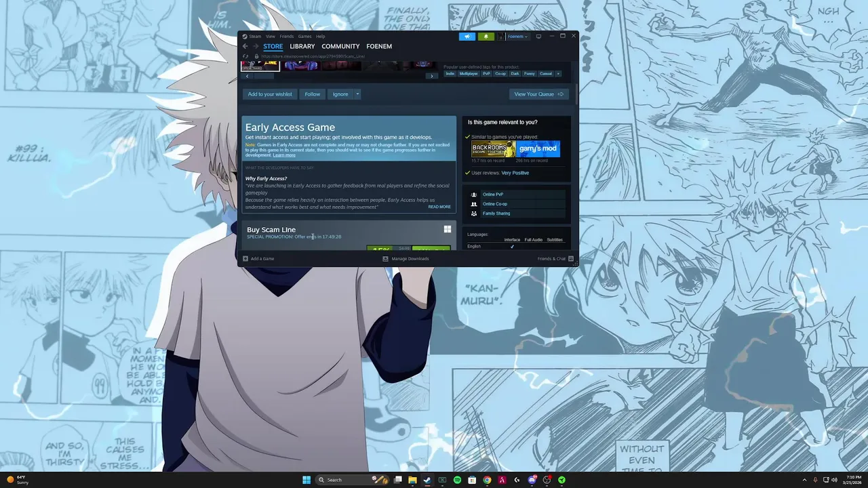Open the FOENEM profile tab
The height and width of the screenshot is (488, 868).
coord(379,46)
